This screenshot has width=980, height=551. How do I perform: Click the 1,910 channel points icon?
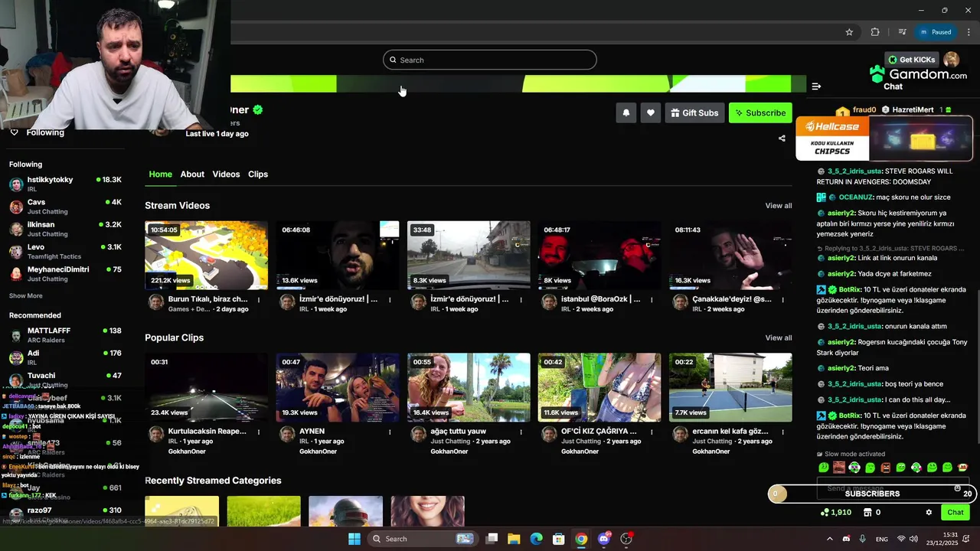[x=825, y=513]
